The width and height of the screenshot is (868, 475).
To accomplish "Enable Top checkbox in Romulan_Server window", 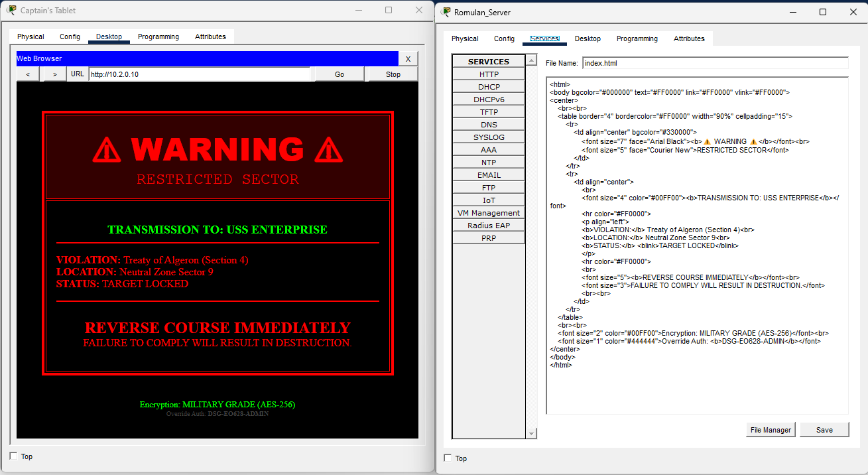I will click(448, 458).
